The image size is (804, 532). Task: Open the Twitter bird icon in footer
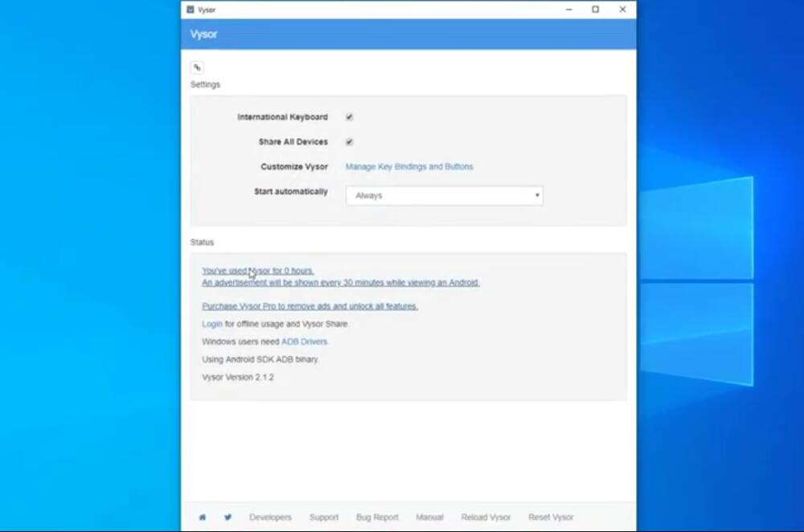[228, 518]
